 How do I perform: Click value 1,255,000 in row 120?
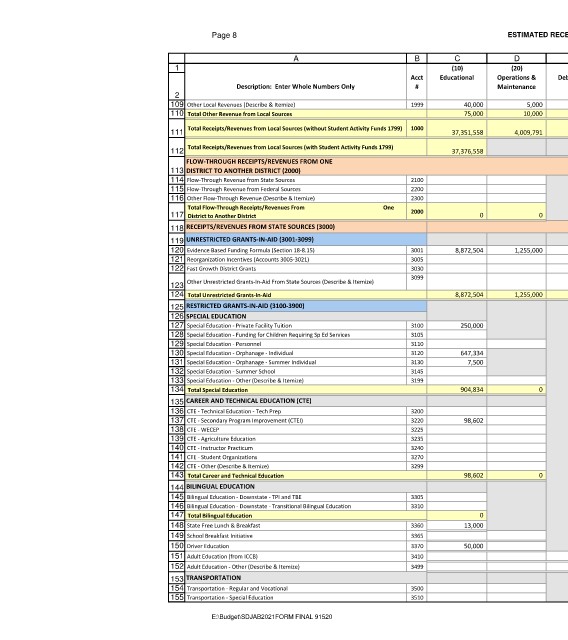(528, 251)
